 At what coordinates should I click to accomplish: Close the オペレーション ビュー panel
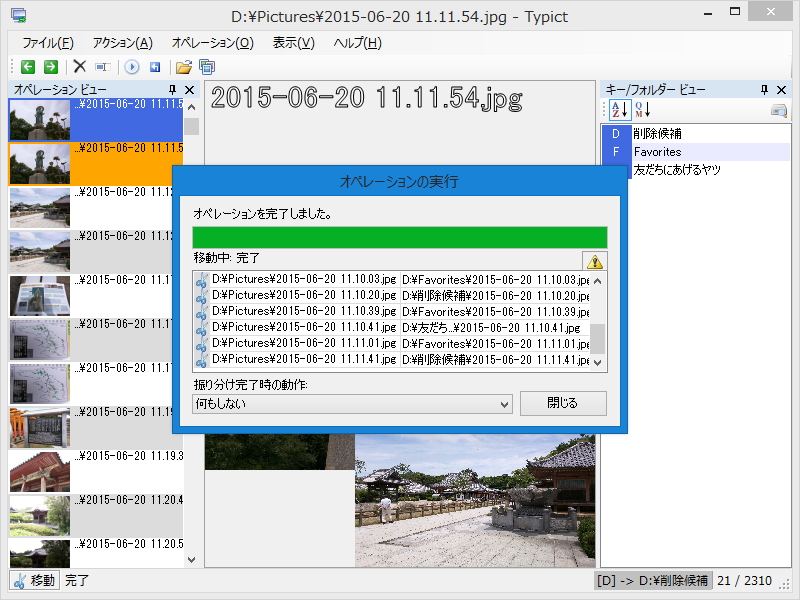(x=189, y=90)
